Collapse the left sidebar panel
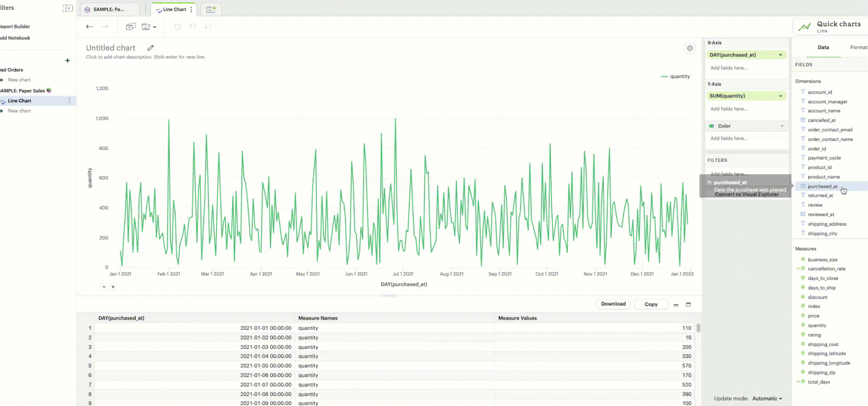The image size is (868, 406). coord(68,8)
